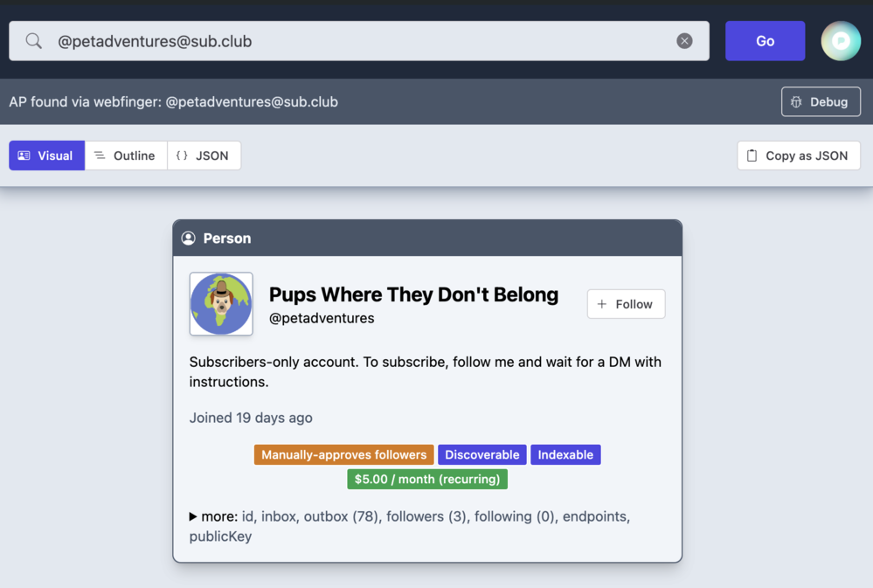Switch to the Visual view tab
The image size is (873, 588).
tap(46, 156)
